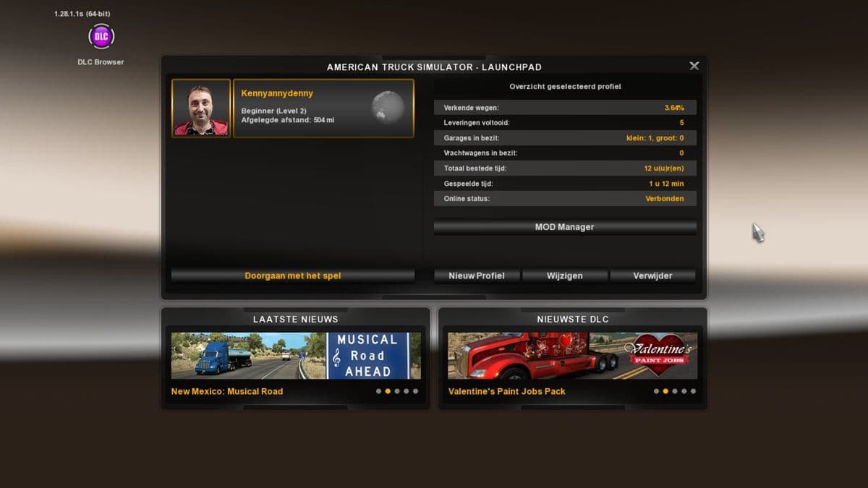Open the Musical Road news banner
This screenshot has height=488, width=868.
[x=296, y=356]
